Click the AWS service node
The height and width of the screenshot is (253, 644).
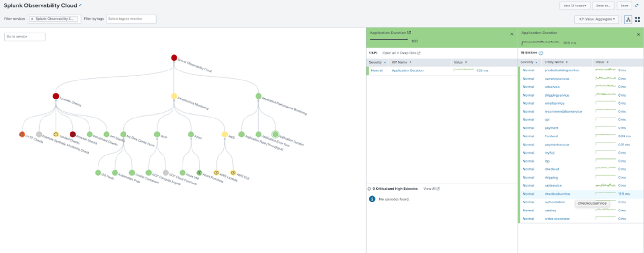click(x=224, y=134)
